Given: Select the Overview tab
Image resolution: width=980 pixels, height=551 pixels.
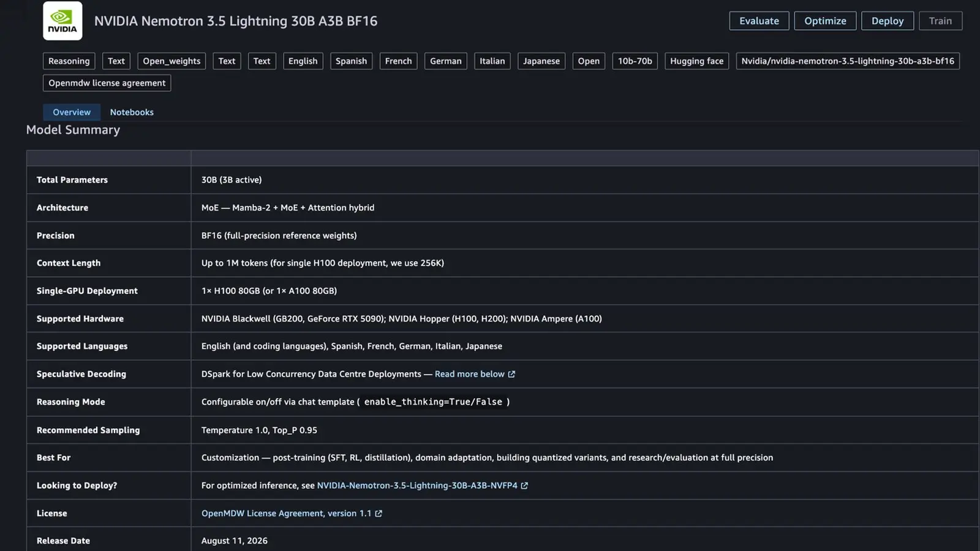Looking at the screenshot, I should [x=72, y=112].
